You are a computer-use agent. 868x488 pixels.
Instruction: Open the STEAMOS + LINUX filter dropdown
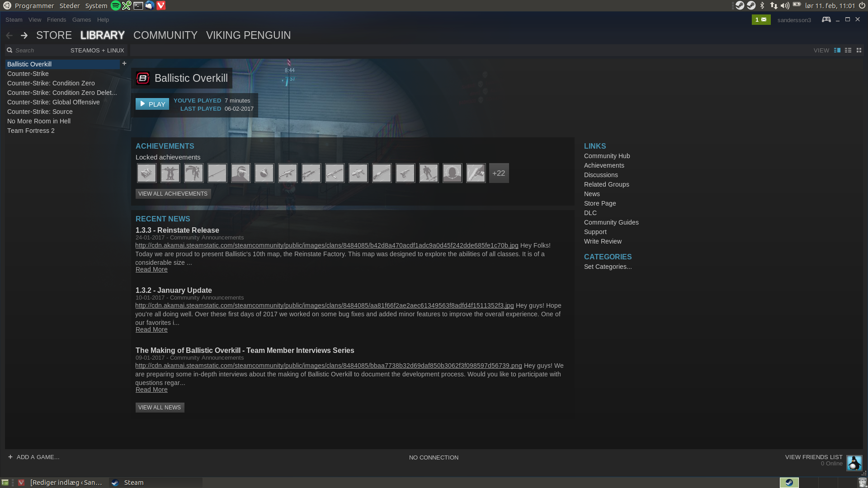97,50
